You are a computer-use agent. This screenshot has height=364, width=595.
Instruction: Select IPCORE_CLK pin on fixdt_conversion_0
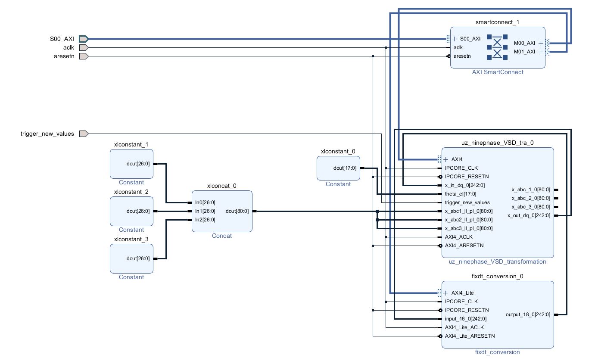(461, 302)
